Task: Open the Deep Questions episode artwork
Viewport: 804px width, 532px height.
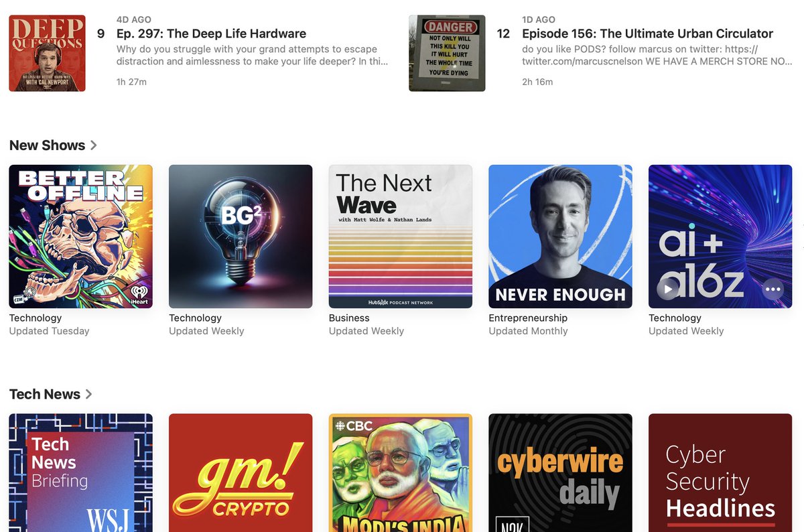Action: pos(48,53)
